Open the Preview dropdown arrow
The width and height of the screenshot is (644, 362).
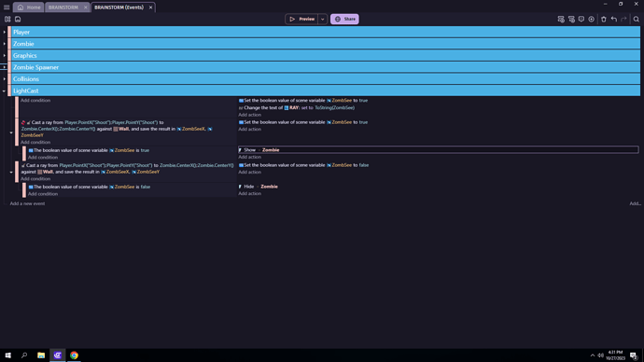coord(322,20)
